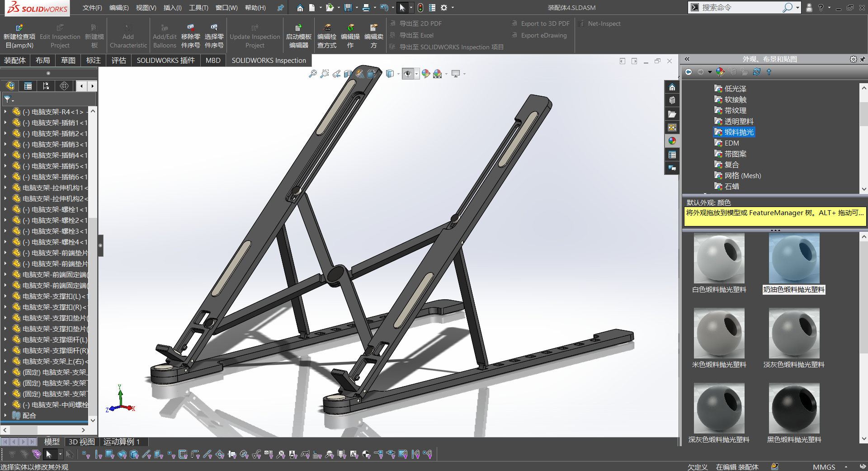The height and width of the screenshot is (471, 868).
Task: Open the 插入(I) menu
Action: 172,8
